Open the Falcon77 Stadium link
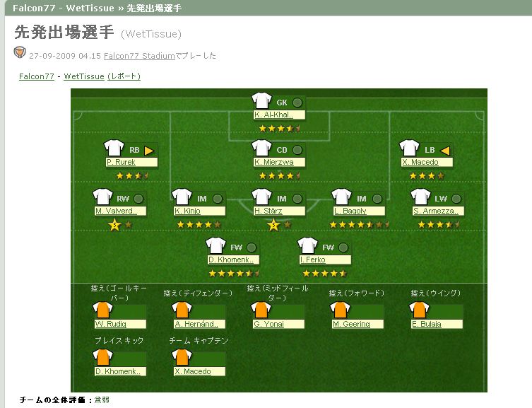This screenshot has height=408, width=532. click(139, 55)
